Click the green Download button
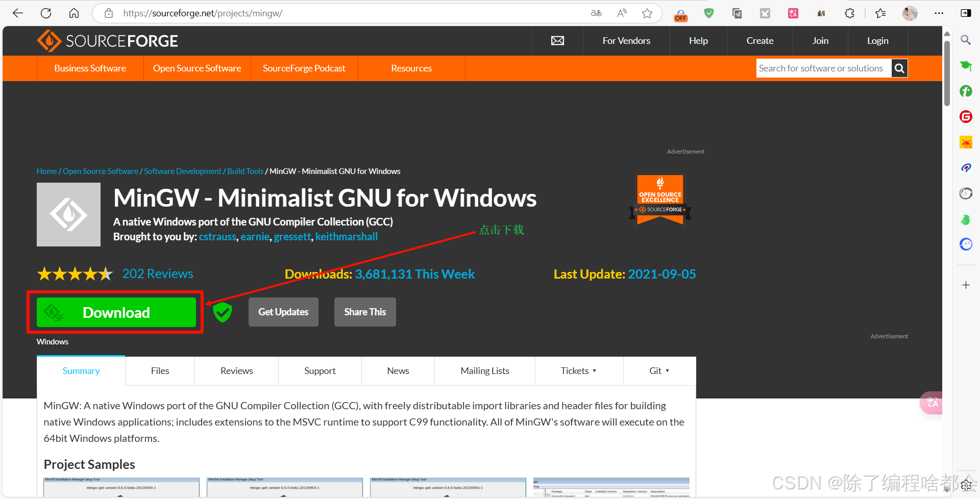Image resolution: width=980 pixels, height=499 pixels. click(x=116, y=312)
